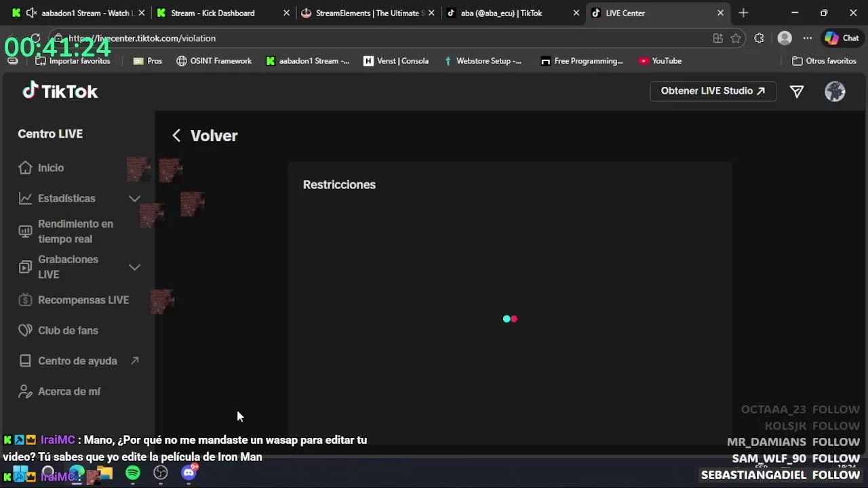Viewport: 868px width, 488px height.
Task: Open Free Programming bookmark
Action: [582, 61]
